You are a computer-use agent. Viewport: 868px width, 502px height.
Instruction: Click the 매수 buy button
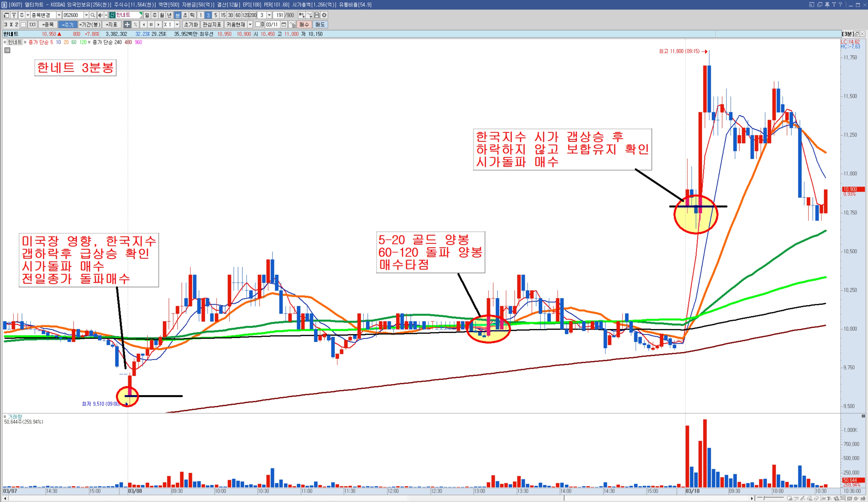pos(304,24)
